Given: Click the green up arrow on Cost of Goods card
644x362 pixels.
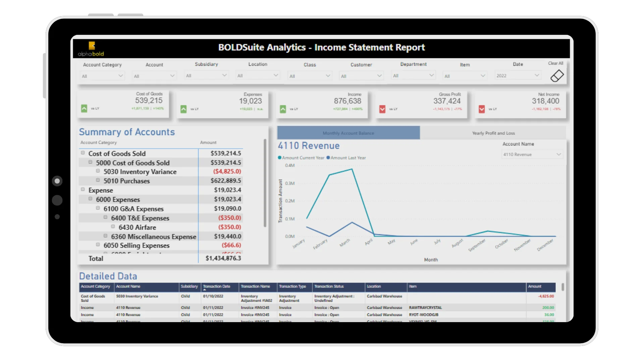Looking at the screenshot, I should [84, 109].
